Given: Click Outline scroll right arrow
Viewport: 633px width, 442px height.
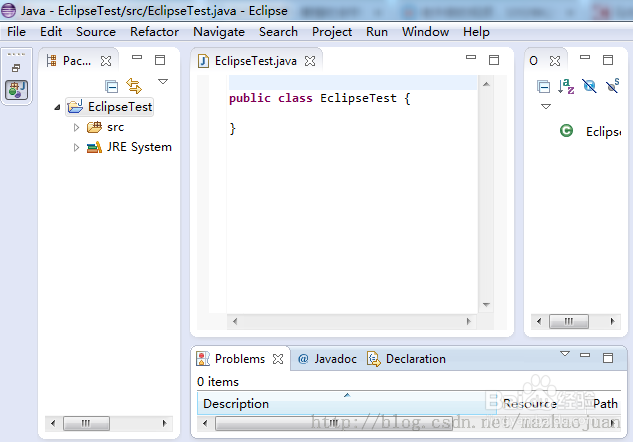Looking at the screenshot, I should pyautogui.click(x=612, y=321).
